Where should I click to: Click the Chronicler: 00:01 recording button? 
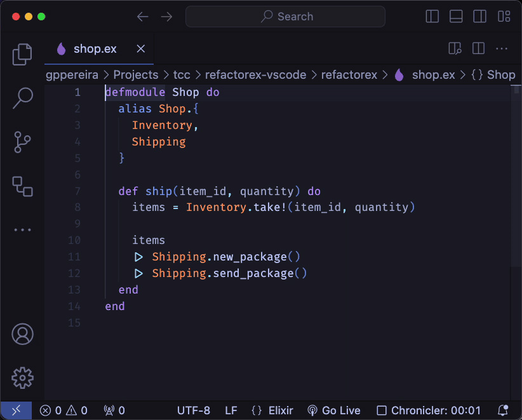tap(429, 410)
